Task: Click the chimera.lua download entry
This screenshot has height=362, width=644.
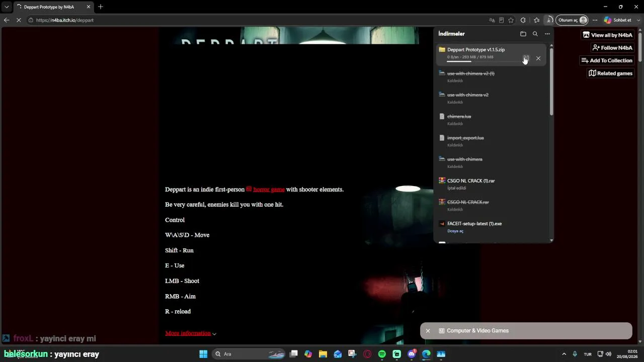Action: [459, 117]
